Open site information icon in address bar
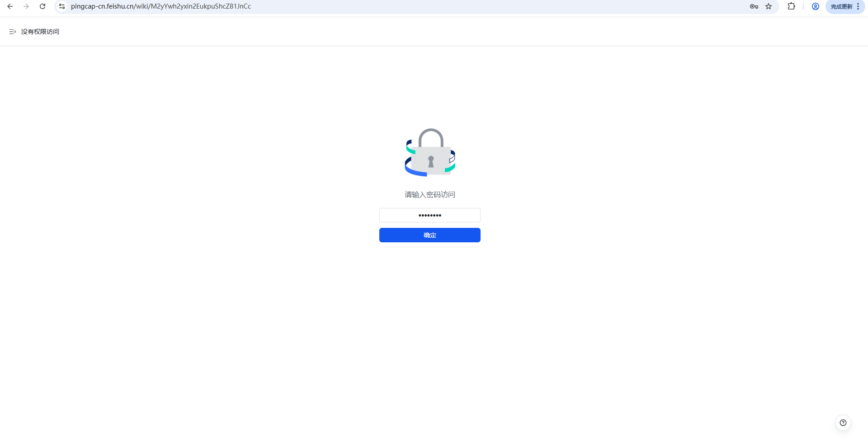868x448 pixels. point(62,6)
